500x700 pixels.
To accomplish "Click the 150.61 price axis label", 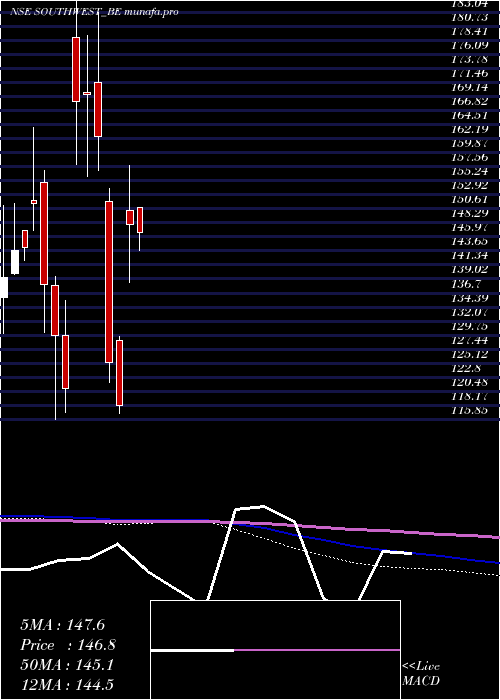I will coord(471,200).
